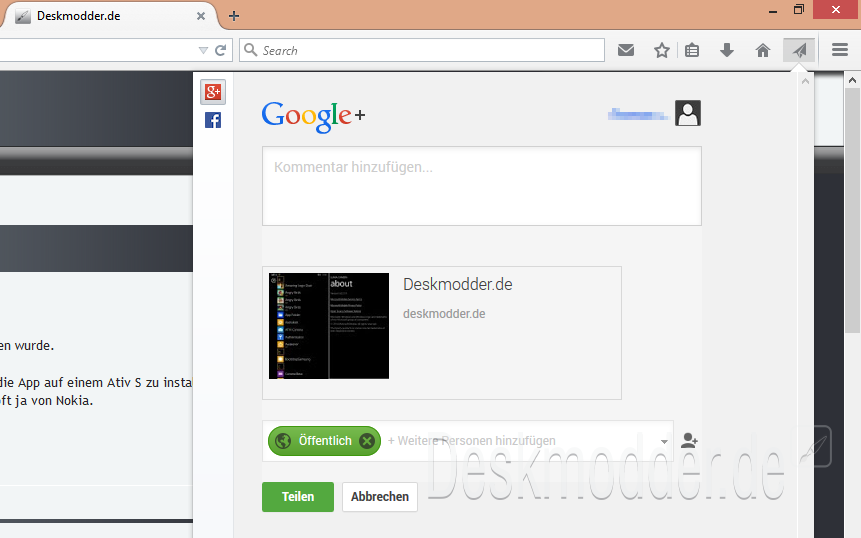
Task: Show bookmarks list icon
Action: pos(692,51)
